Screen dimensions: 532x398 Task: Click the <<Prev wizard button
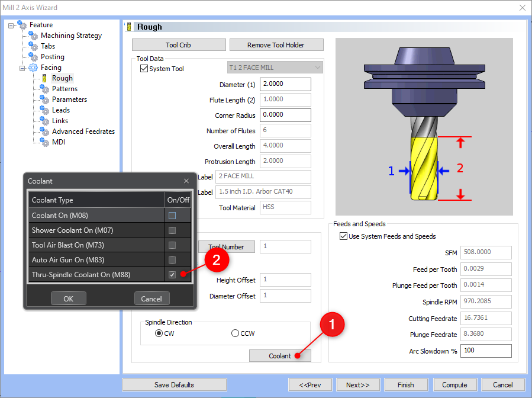310,385
